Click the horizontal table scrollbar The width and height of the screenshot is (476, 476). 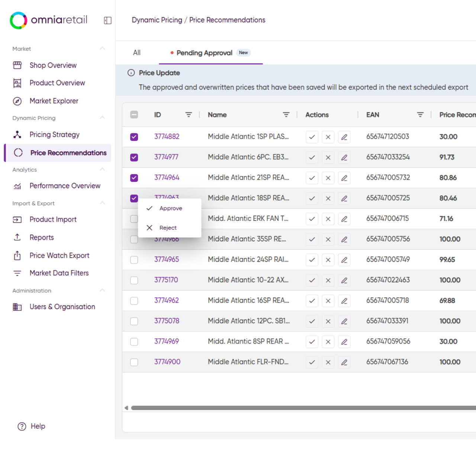tap(303, 408)
